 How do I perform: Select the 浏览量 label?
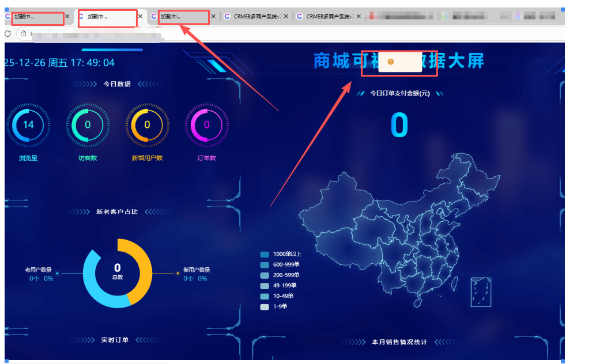click(28, 158)
